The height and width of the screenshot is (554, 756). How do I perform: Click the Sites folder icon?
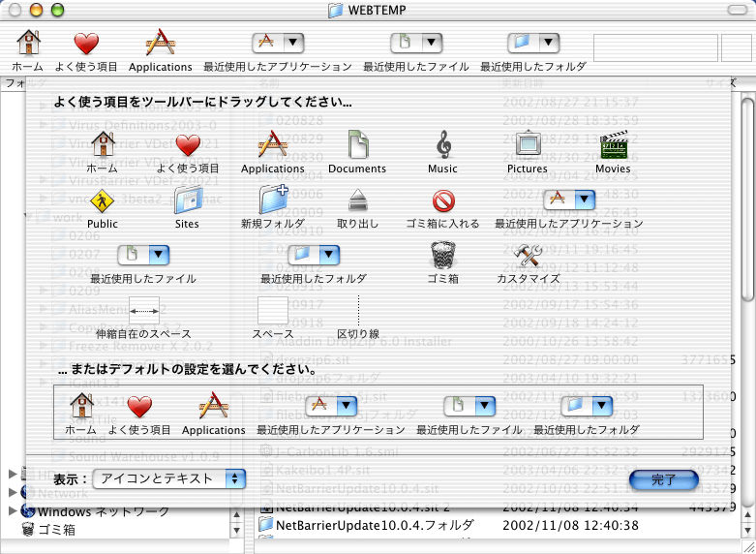187,200
